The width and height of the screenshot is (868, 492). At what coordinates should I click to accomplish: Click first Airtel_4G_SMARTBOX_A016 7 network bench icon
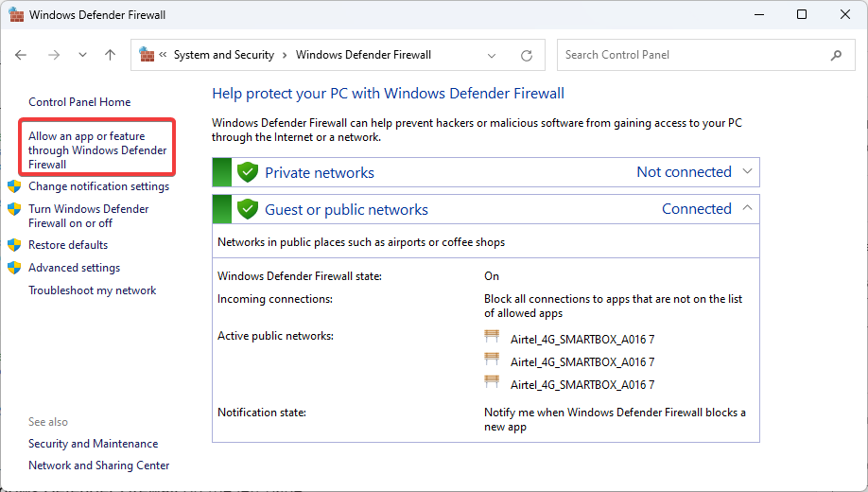coord(492,336)
